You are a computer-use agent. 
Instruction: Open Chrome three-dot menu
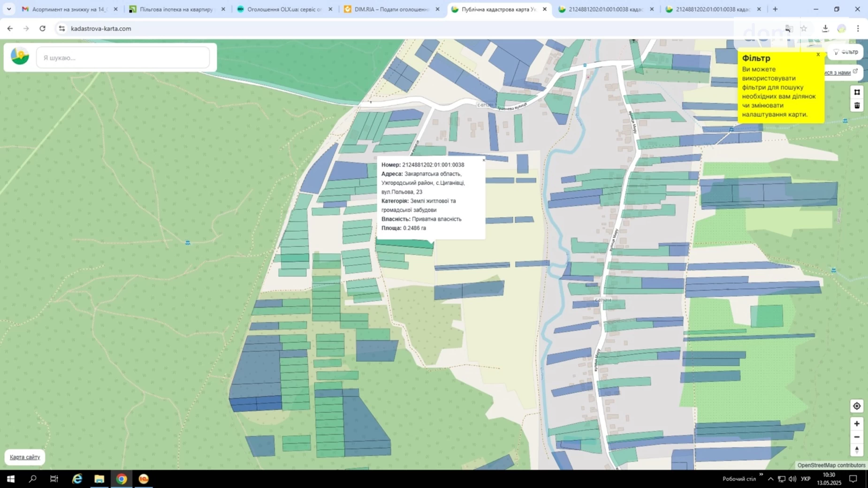(858, 29)
